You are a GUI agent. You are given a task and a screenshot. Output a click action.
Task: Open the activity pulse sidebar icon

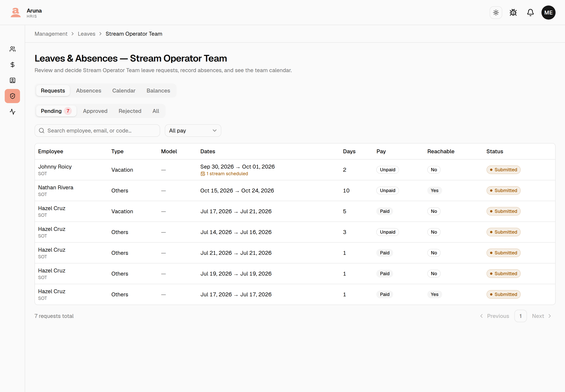point(13,112)
